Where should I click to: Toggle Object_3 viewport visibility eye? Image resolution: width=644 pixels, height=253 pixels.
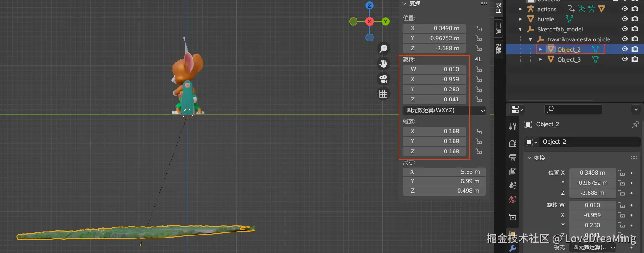625,59
